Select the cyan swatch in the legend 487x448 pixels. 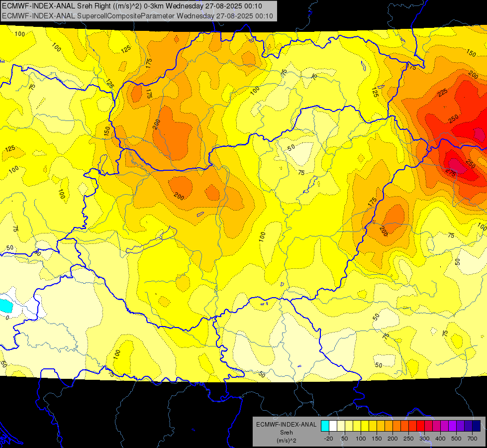pyautogui.click(x=325, y=426)
